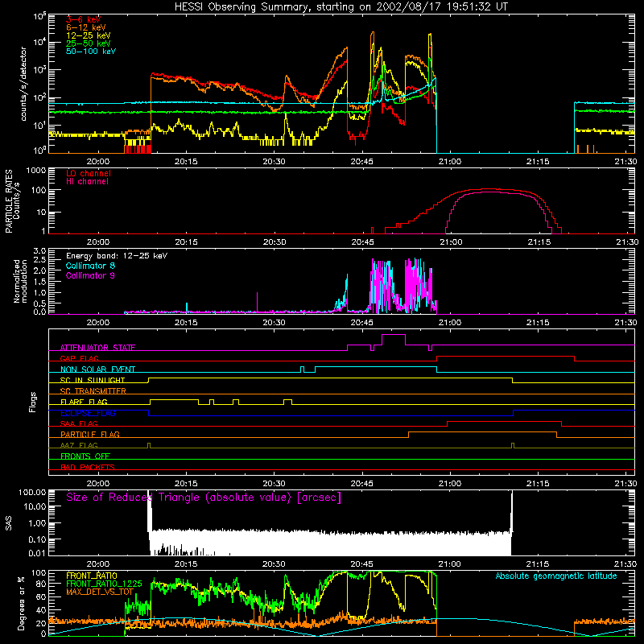Screen dimensions: 644x644
Task: Click 21:15 tick under the modulation plot
Action: (x=538, y=323)
